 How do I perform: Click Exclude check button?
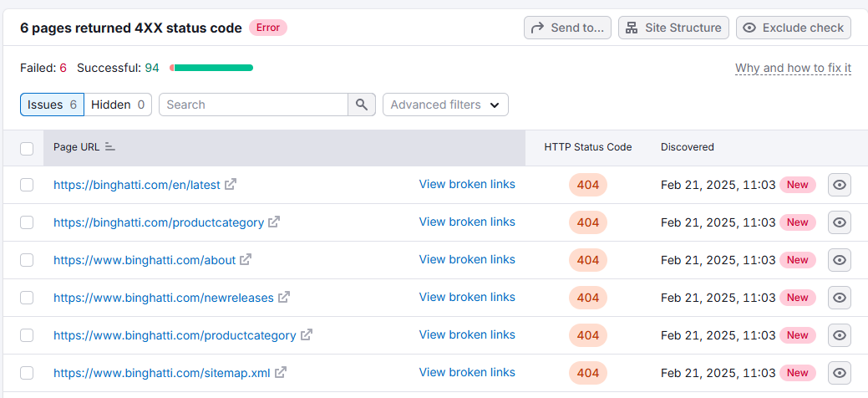(794, 28)
